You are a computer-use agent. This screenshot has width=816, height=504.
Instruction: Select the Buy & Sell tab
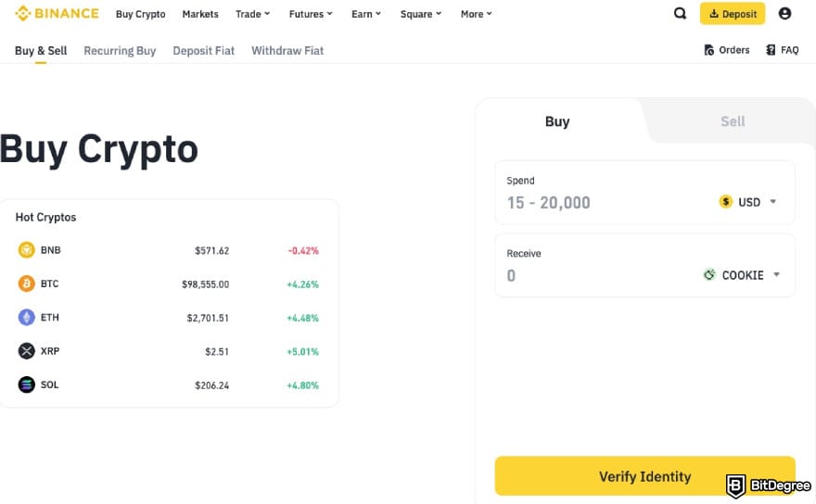(41, 50)
